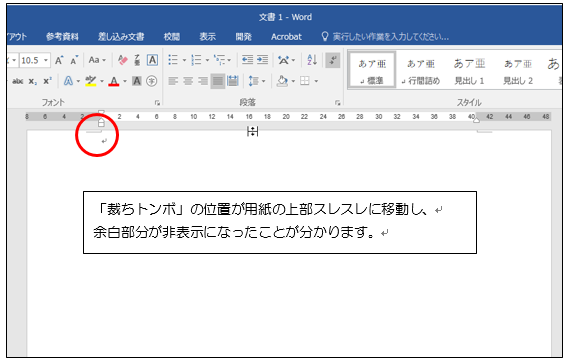Apply 見出し 1 style

(469, 71)
